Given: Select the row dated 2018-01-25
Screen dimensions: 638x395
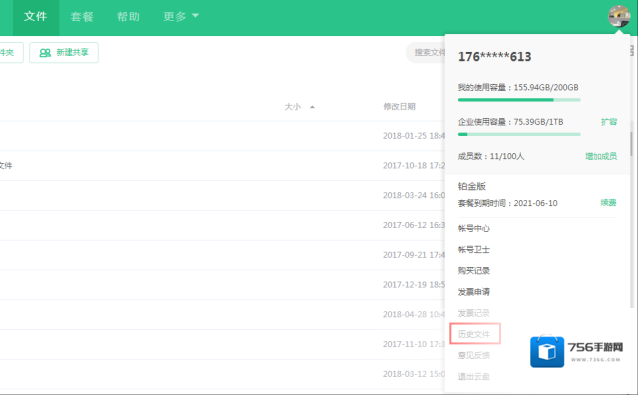Looking at the screenshot, I should (222, 136).
